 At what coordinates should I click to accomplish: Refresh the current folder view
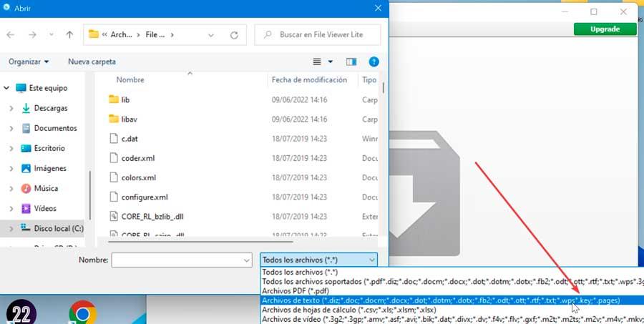(x=234, y=34)
